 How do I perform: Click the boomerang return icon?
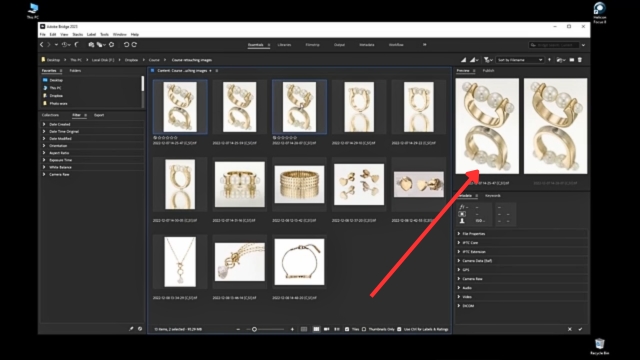click(x=77, y=44)
